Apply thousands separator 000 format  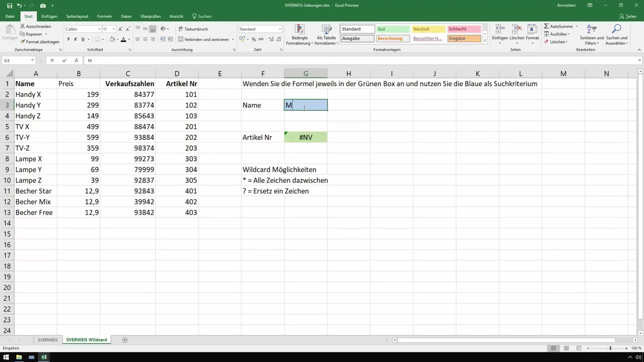click(x=261, y=39)
